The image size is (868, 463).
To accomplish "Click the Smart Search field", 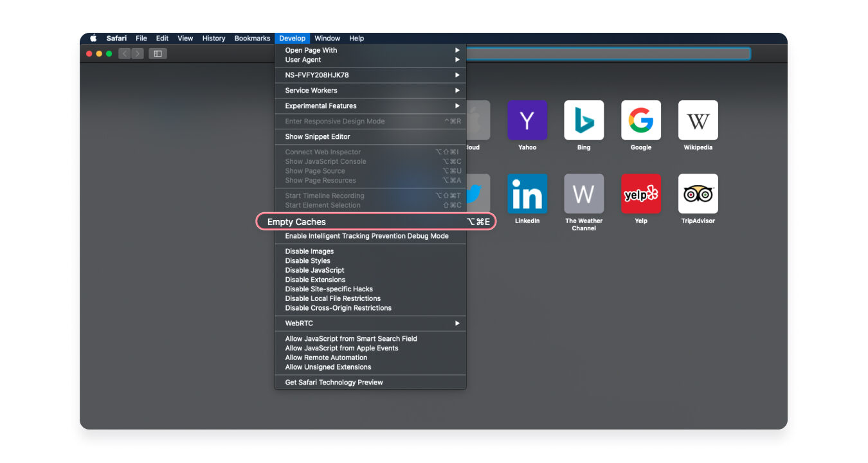I will point(611,53).
